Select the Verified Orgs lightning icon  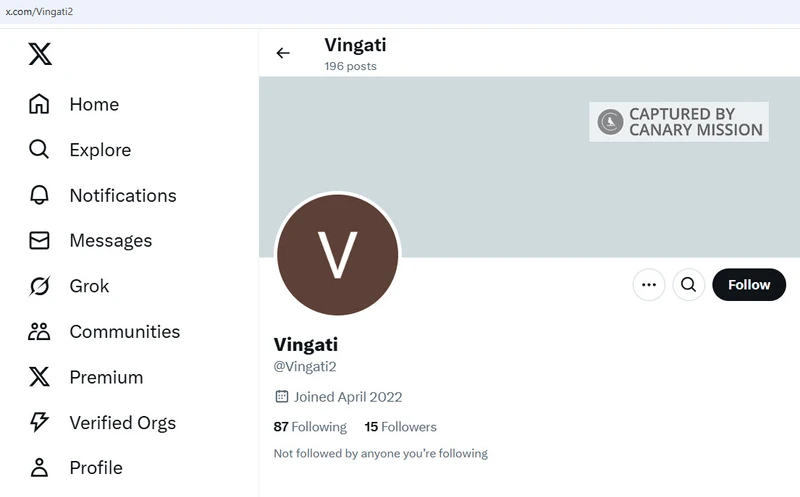pos(39,422)
